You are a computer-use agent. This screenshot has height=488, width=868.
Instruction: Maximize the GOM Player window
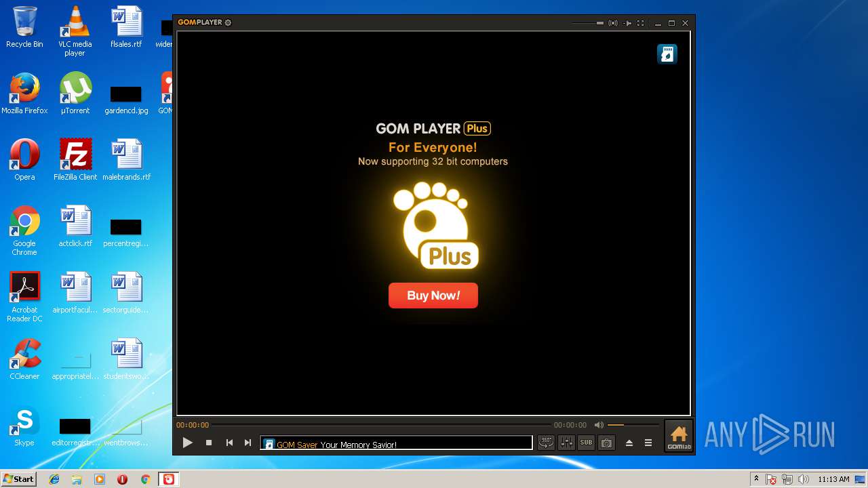point(671,23)
